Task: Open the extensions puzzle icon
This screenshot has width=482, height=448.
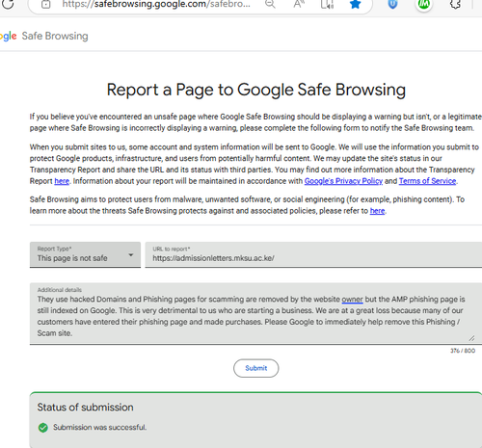Action: coord(455,4)
